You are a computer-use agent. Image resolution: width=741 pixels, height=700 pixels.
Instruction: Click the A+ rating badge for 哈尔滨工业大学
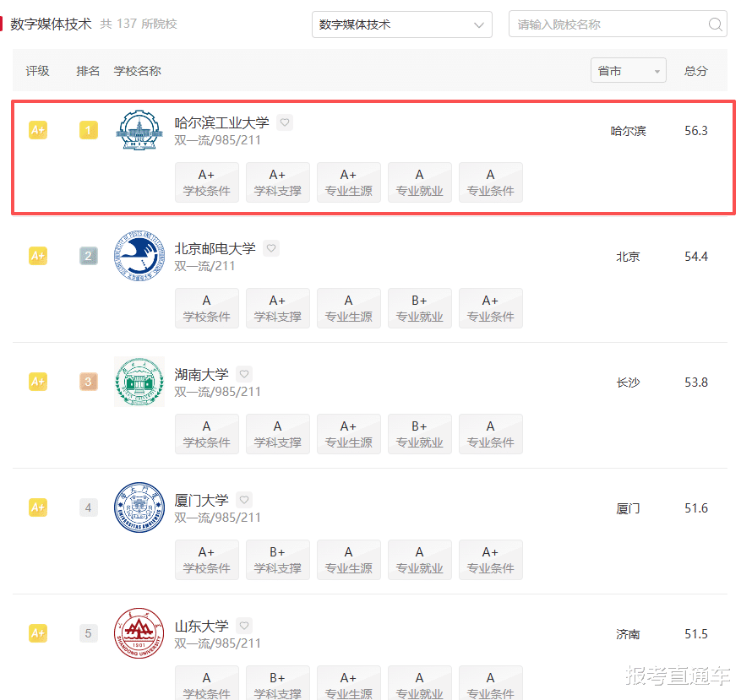click(38, 130)
